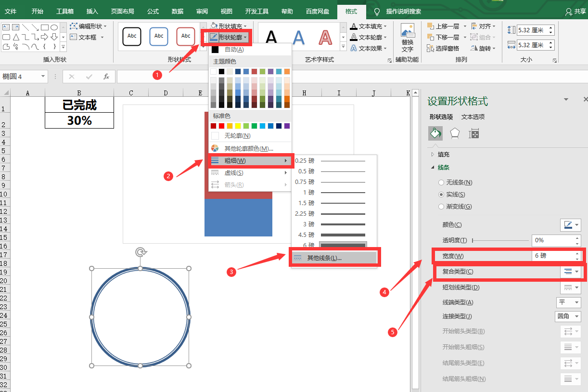The width and height of the screenshot is (588, 392).
Task: Click the 对齐 align icon
Action: [x=474, y=26]
